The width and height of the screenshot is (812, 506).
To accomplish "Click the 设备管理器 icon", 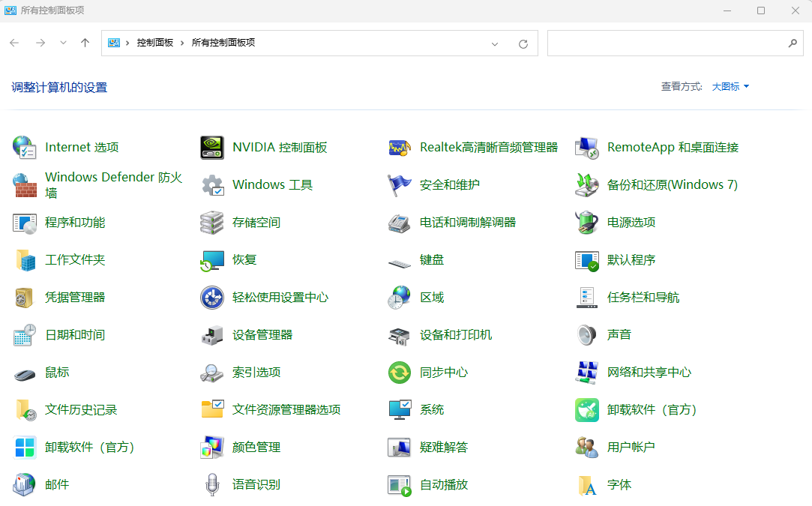I will point(211,335).
